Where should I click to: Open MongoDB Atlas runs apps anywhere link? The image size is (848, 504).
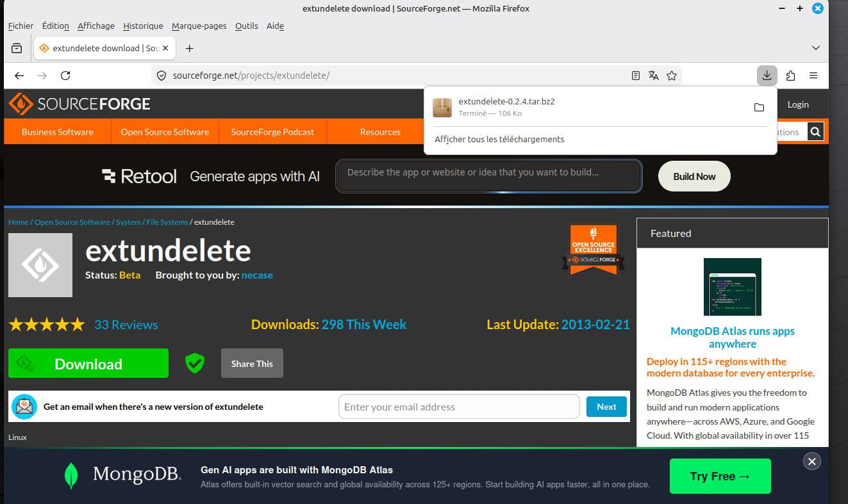point(733,337)
